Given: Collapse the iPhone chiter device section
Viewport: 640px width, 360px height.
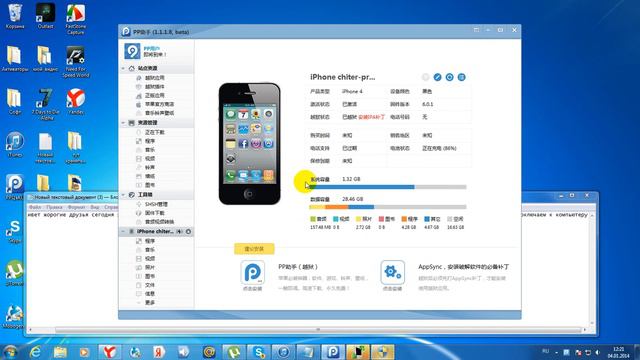Looking at the screenshot, I should pyautogui.click(x=124, y=231).
